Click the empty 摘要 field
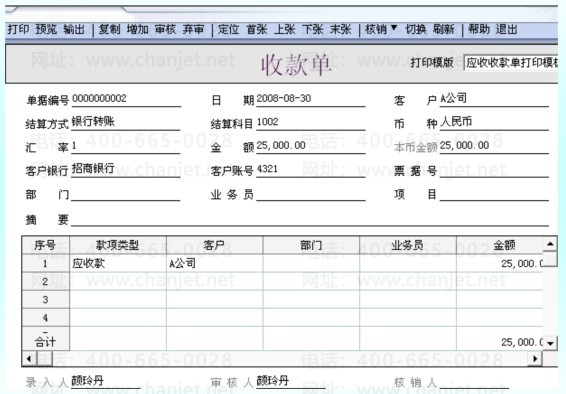The width and height of the screenshot is (566, 394). [x=310, y=219]
